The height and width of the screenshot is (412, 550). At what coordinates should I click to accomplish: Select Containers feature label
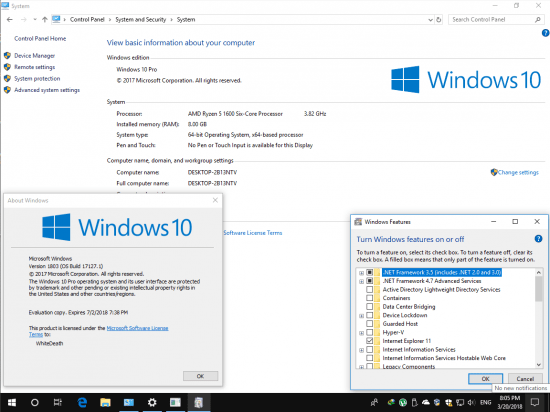(x=396, y=298)
